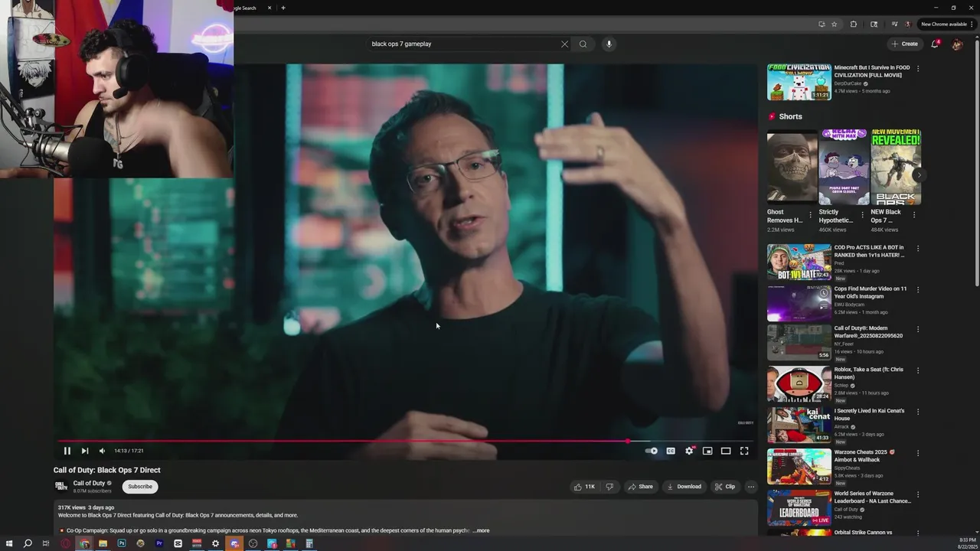Open I Secretly Lived In Kai Cenat's House
The width and height of the screenshot is (980, 551).
(799, 425)
